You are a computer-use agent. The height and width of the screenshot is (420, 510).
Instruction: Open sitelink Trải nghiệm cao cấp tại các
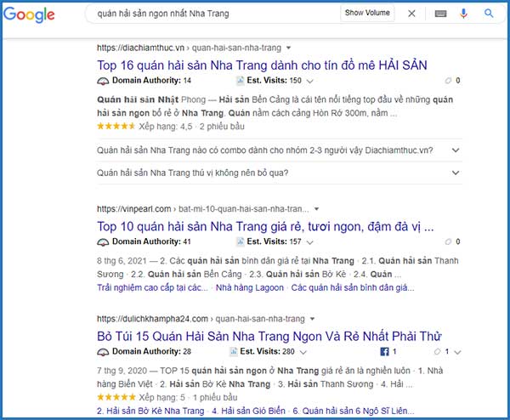tap(152, 287)
